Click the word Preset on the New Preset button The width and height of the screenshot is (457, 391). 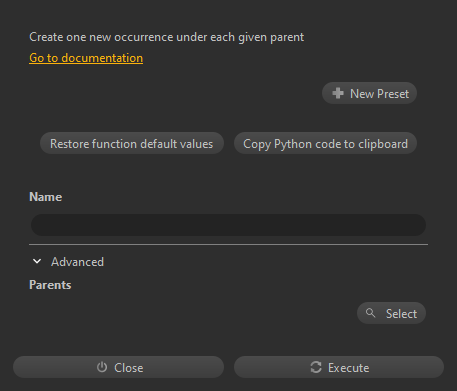(x=393, y=94)
